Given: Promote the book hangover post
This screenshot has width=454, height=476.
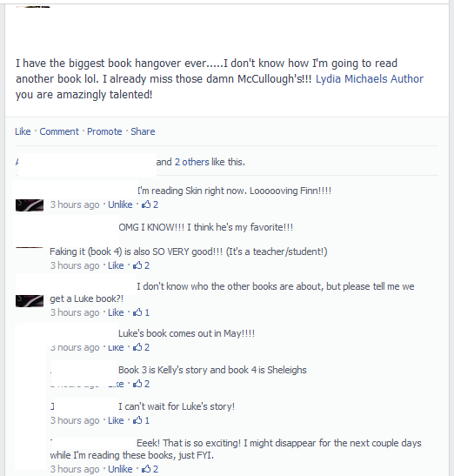Looking at the screenshot, I should (104, 131).
